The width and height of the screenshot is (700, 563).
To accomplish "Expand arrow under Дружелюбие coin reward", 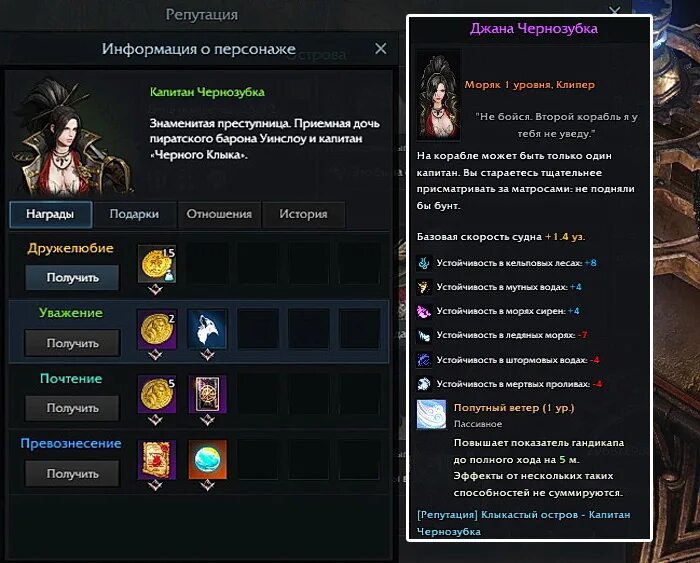I will tap(155, 290).
